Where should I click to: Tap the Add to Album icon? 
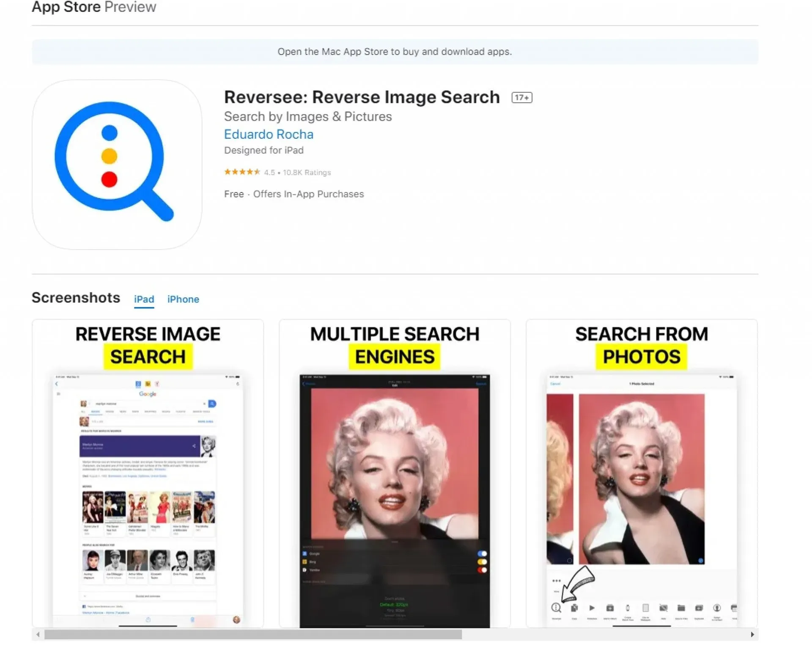(x=610, y=608)
